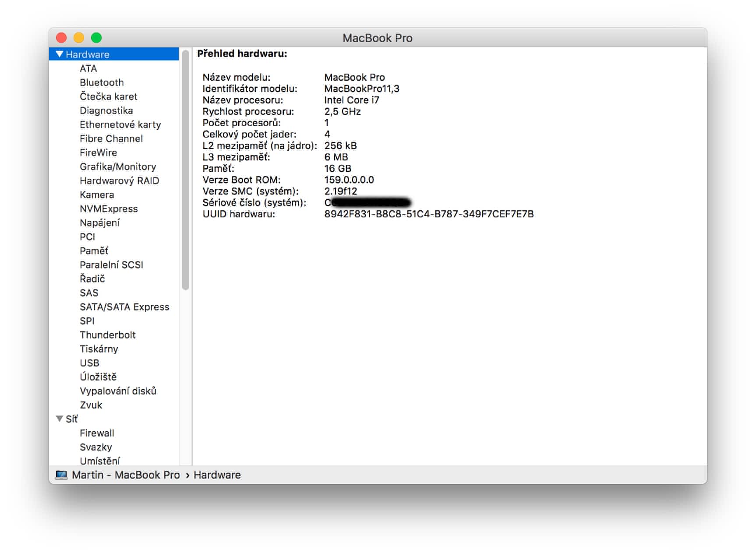Select Thunderbolt in the sidebar
The height and width of the screenshot is (554, 756).
click(108, 335)
